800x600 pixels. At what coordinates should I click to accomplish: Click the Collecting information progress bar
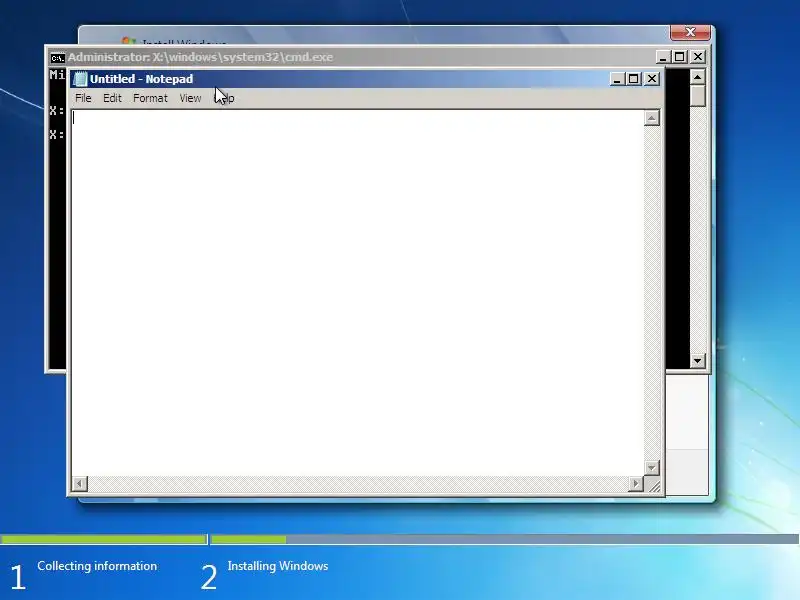(104, 539)
